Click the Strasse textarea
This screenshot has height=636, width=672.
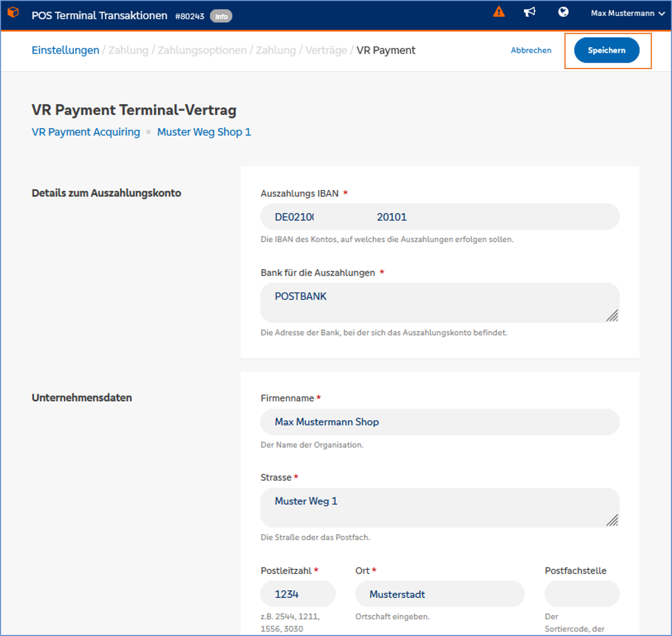tap(440, 508)
